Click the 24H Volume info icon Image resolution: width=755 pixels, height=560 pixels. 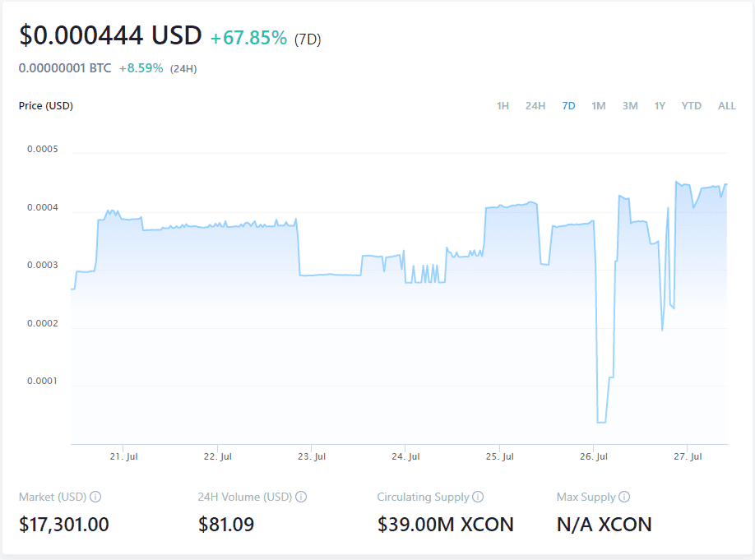(301, 497)
